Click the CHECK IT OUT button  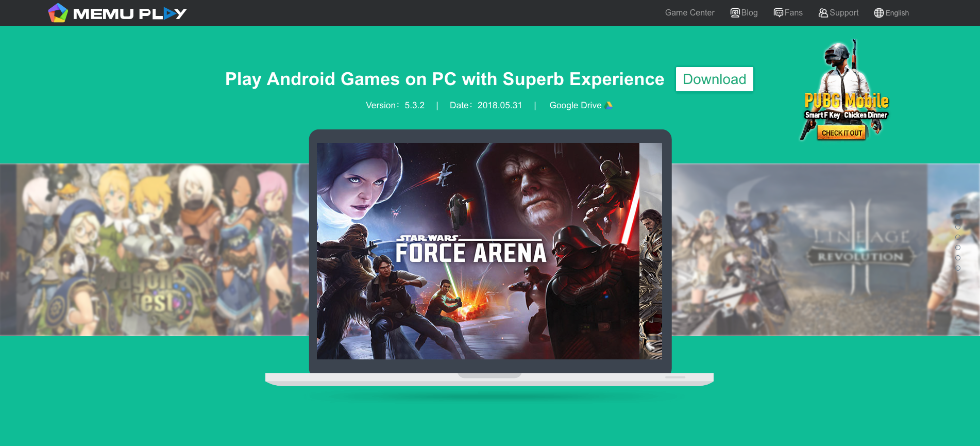click(841, 133)
